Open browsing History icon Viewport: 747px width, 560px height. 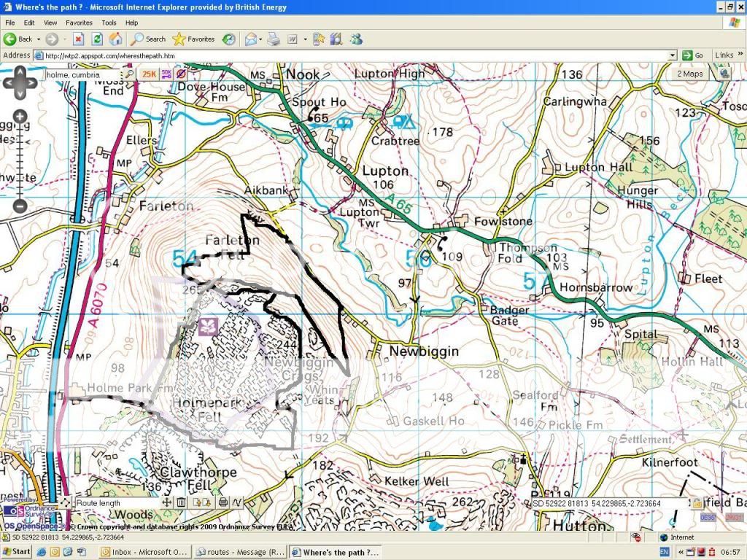(x=229, y=39)
